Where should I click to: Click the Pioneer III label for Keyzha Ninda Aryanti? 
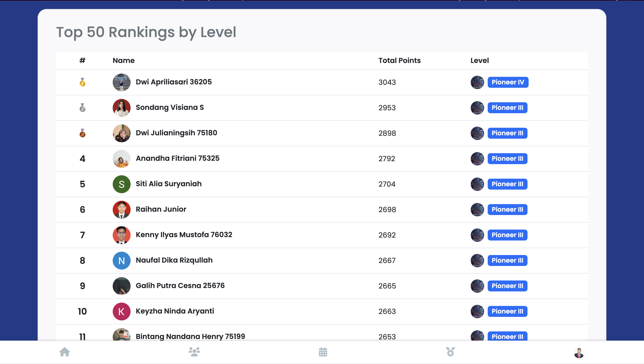(x=507, y=312)
